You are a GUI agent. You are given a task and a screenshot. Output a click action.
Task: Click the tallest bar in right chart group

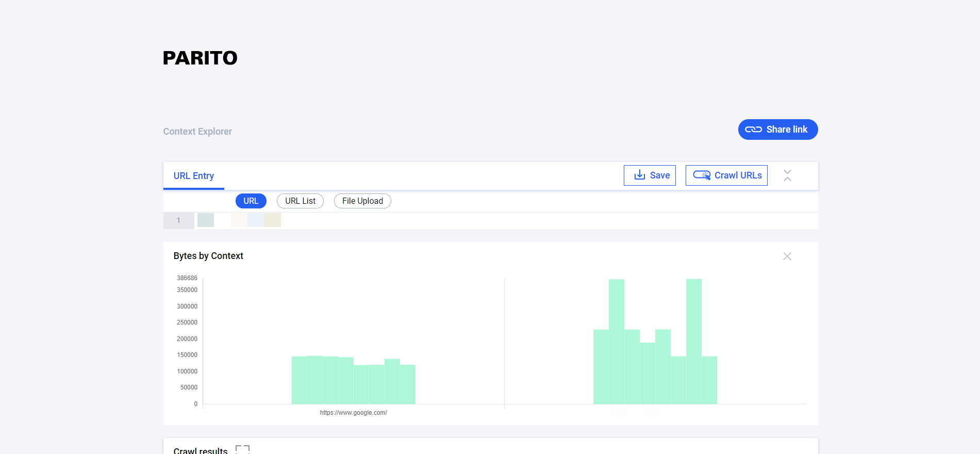(x=693, y=341)
